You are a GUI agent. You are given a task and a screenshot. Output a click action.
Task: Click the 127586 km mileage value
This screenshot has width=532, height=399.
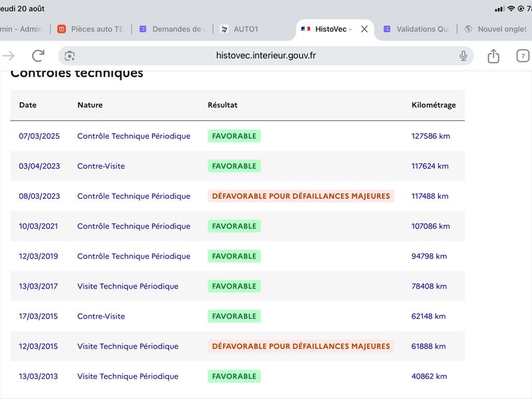coord(430,136)
